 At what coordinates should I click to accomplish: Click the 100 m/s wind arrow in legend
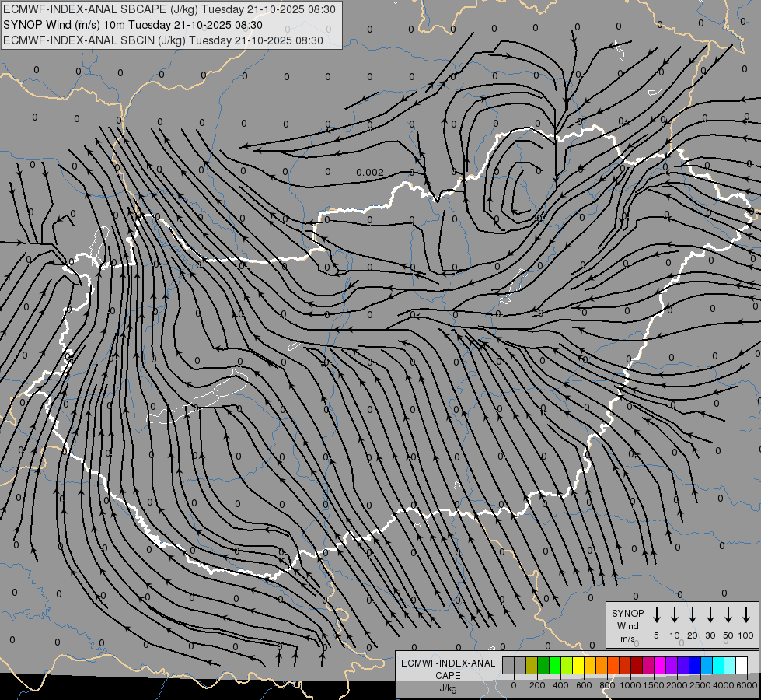point(746,615)
